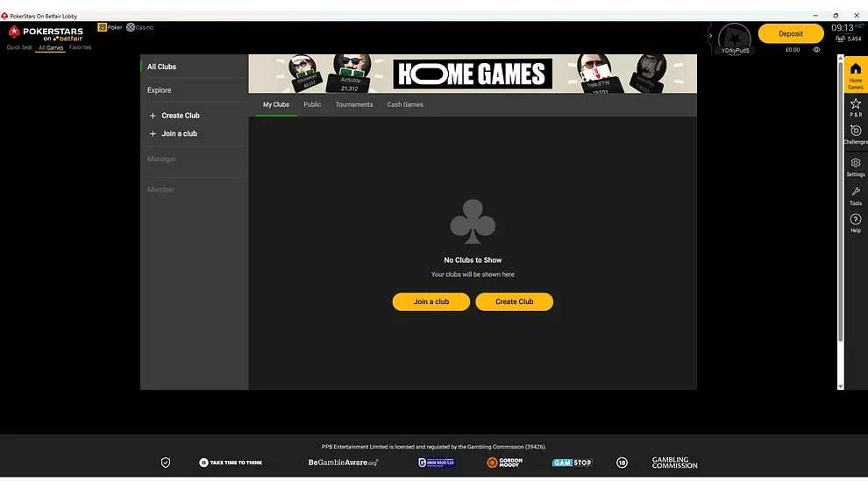Open GAMSTOP footer logo
The height and width of the screenshot is (488, 868).
pyautogui.click(x=572, y=463)
